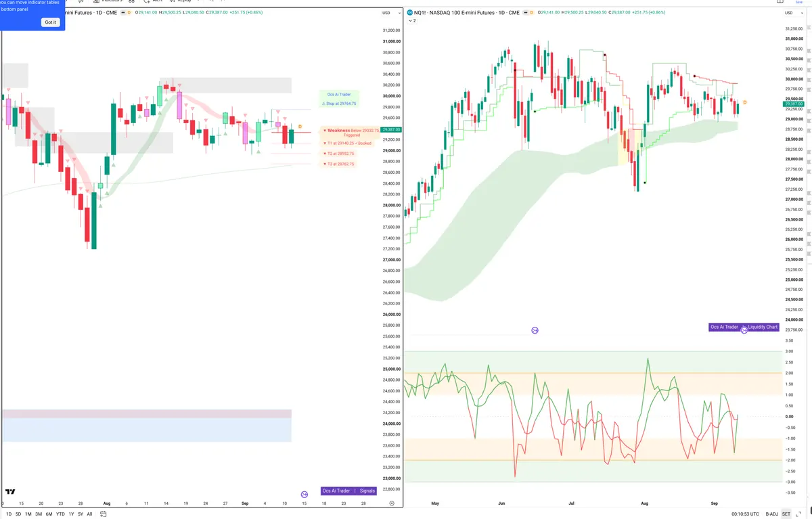Click the T2 at 28952.75 target label
The image size is (812, 519).
click(x=339, y=154)
